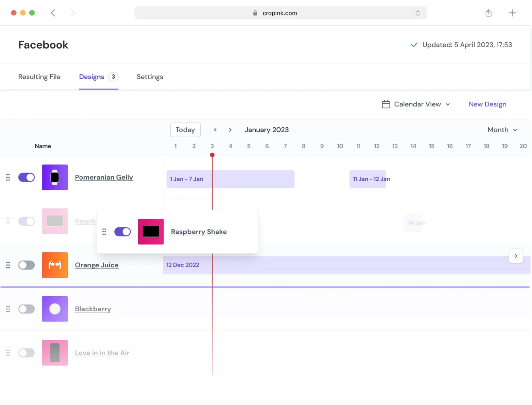This screenshot has height=405, width=532.
Task: Click the green checkmark next to Updated timestamp
Action: pos(414,45)
